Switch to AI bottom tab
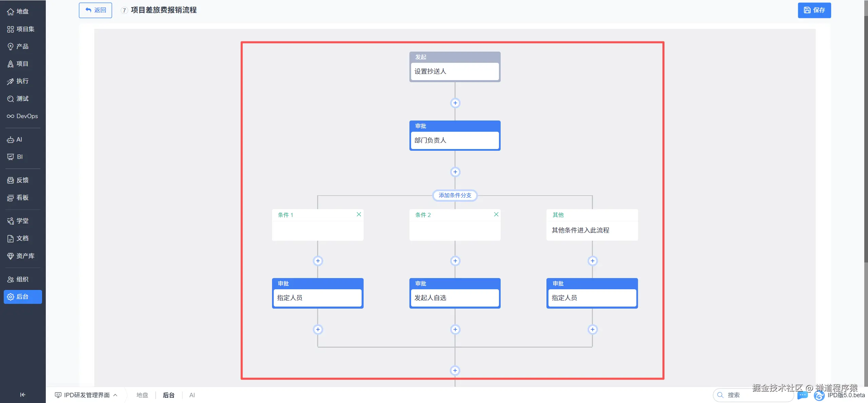Viewport: 868px width, 403px height. (192, 395)
